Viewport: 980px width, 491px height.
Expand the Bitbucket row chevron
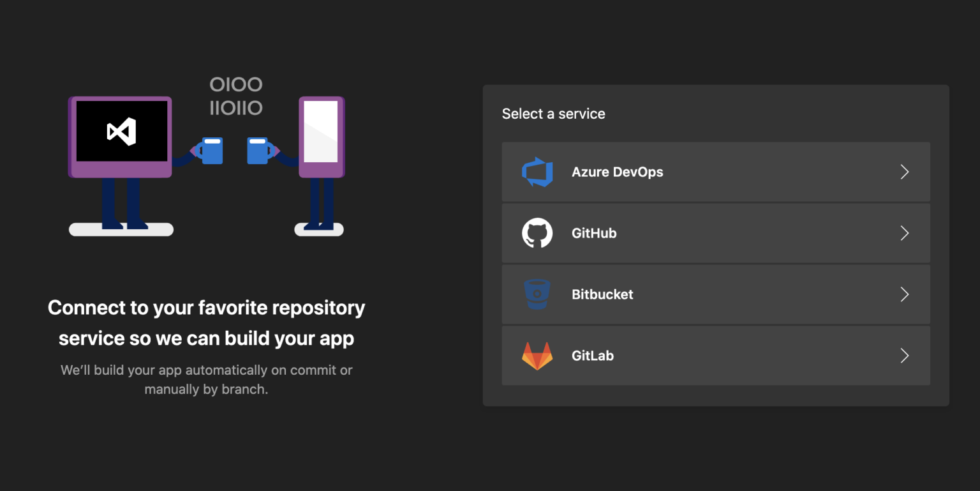tap(904, 294)
